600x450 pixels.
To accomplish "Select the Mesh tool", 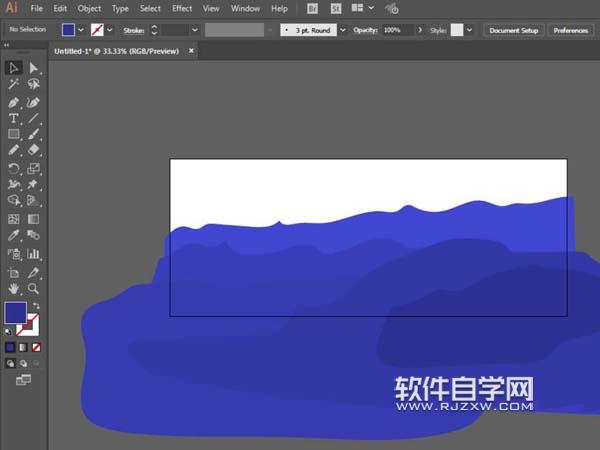I will 13,219.
